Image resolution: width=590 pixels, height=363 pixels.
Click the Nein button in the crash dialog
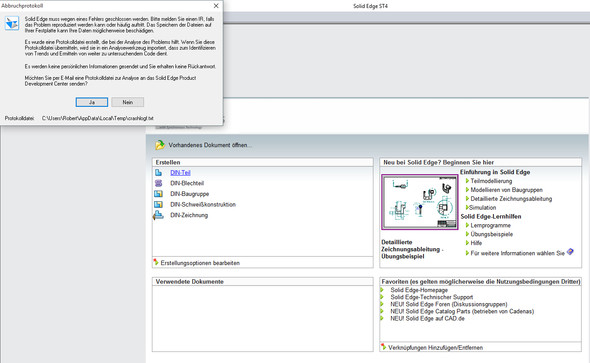tap(128, 102)
